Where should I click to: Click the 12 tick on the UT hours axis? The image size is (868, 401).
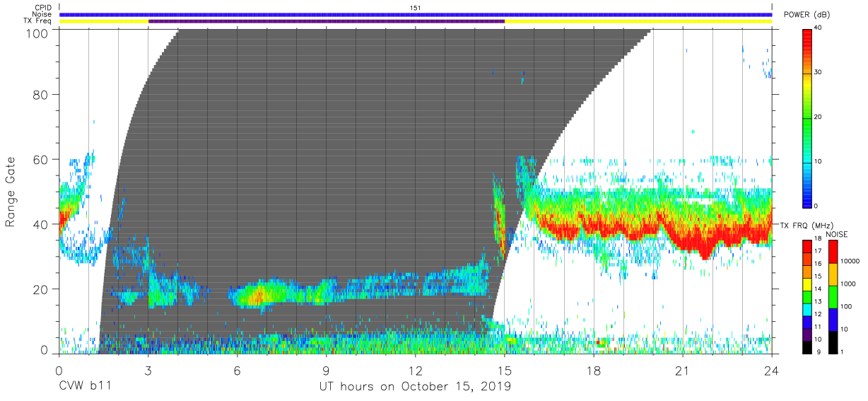point(416,371)
